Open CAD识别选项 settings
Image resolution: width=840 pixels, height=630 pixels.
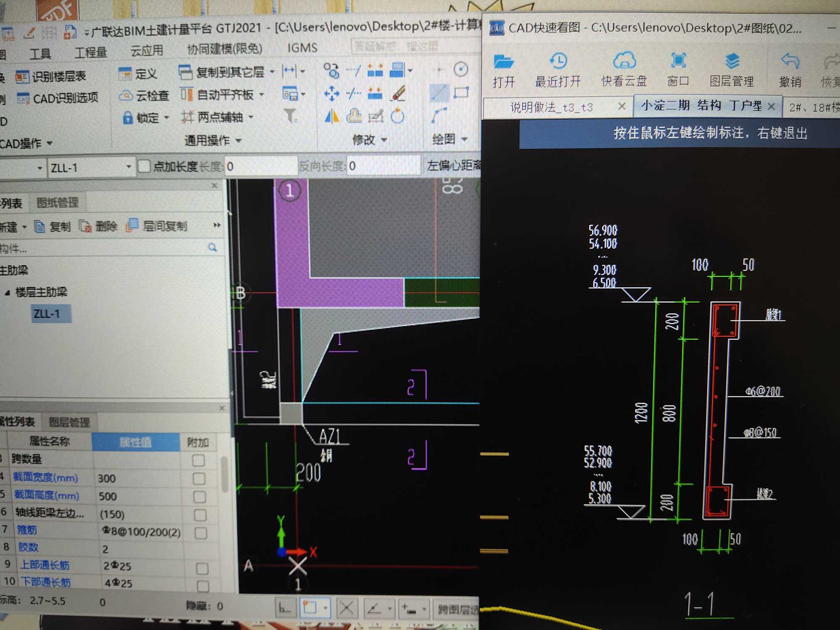[57, 98]
